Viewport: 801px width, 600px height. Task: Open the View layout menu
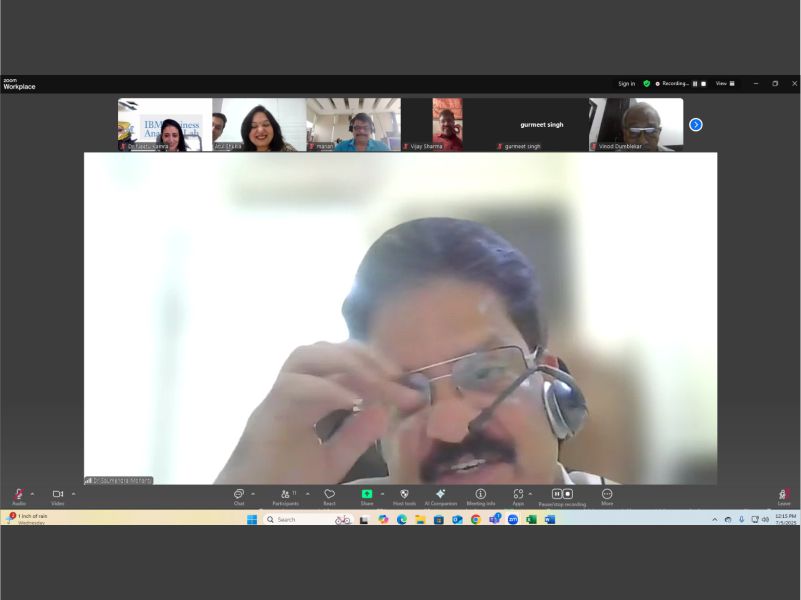(x=724, y=84)
